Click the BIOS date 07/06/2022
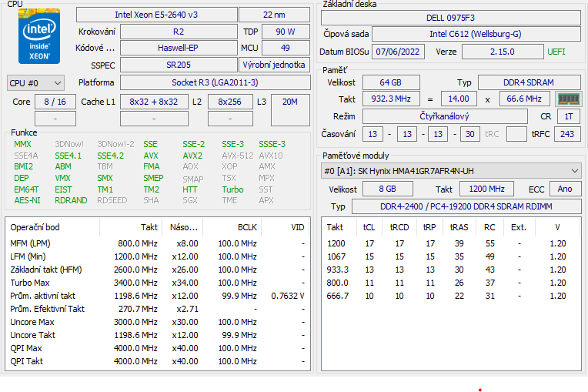Screen dimensions: 588x392 (398, 52)
